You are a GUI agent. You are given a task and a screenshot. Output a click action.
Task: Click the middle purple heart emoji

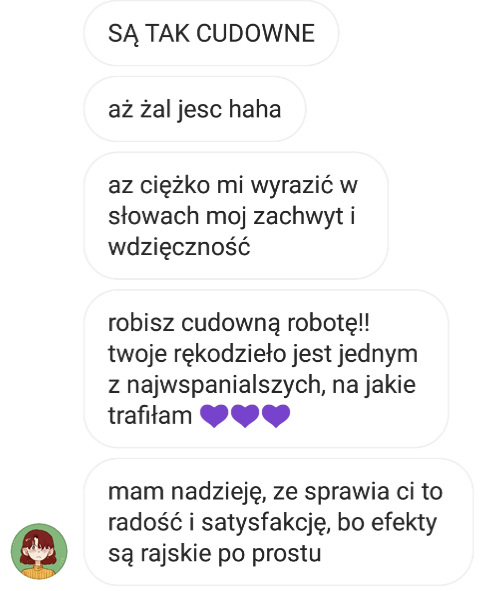tap(245, 416)
